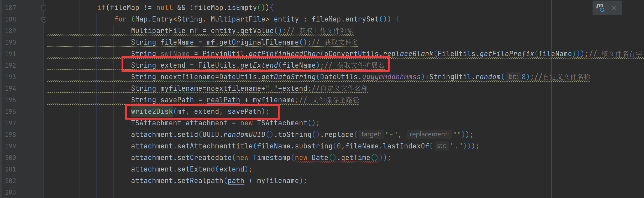Click the 'replacement:' parameter hint
Screen dimensions: 644x198
(x=429, y=134)
